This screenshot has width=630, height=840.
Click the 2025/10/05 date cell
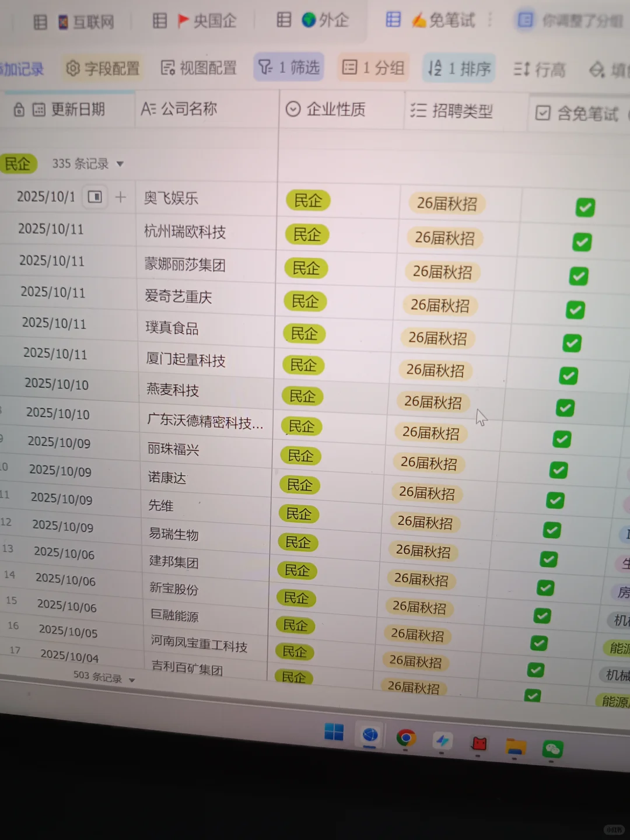point(68,632)
